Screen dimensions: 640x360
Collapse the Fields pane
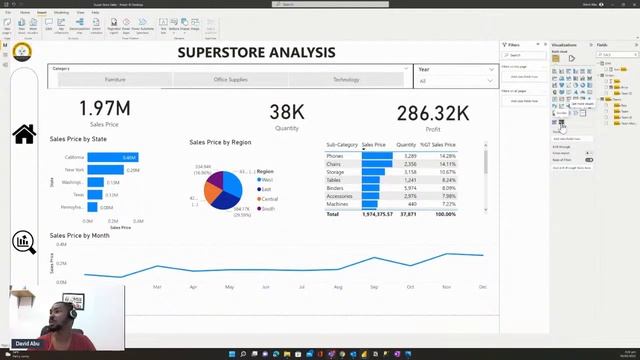pyautogui.click(x=636, y=44)
